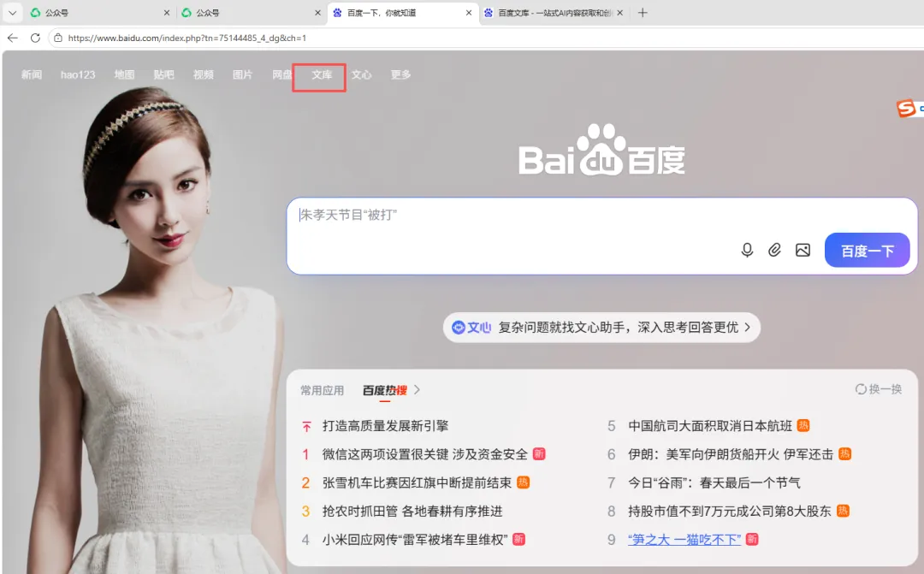Open headline 今日谷雨：春天最后一个节气
Image resolution: width=924 pixels, height=574 pixels.
click(x=714, y=482)
